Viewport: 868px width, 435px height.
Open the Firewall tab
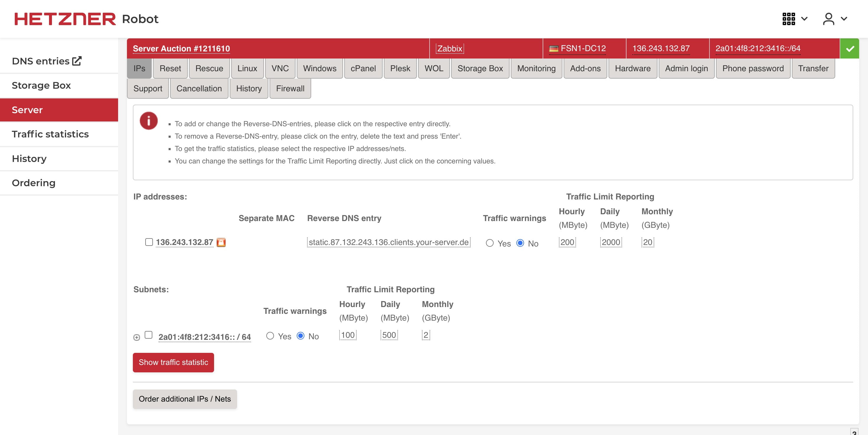point(290,89)
